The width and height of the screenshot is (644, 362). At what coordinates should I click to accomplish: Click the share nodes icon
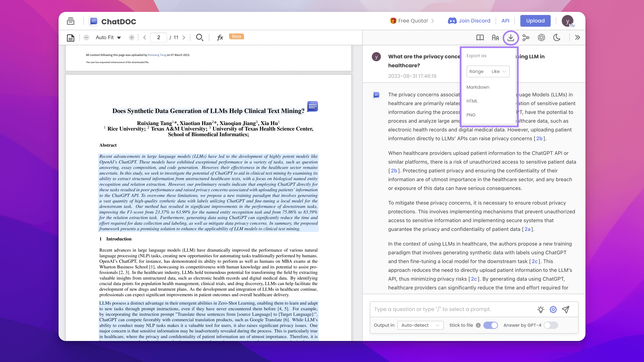pos(526,38)
